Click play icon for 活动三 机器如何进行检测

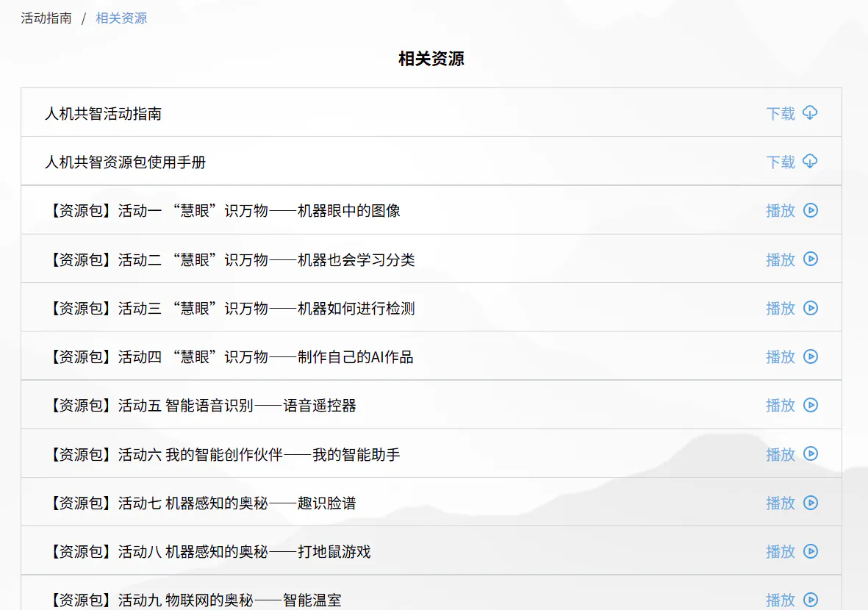click(x=811, y=308)
